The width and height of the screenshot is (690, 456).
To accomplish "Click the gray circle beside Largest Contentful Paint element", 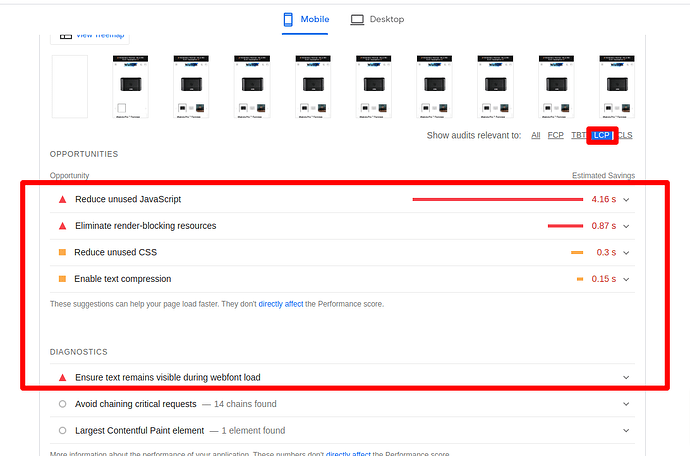I will 62,431.
